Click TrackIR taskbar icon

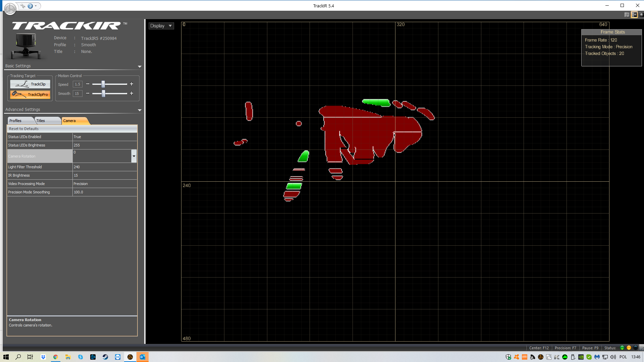[130, 357]
